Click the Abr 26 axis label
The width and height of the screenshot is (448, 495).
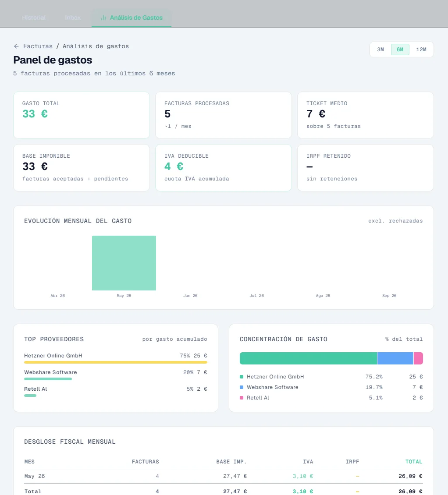57,296
